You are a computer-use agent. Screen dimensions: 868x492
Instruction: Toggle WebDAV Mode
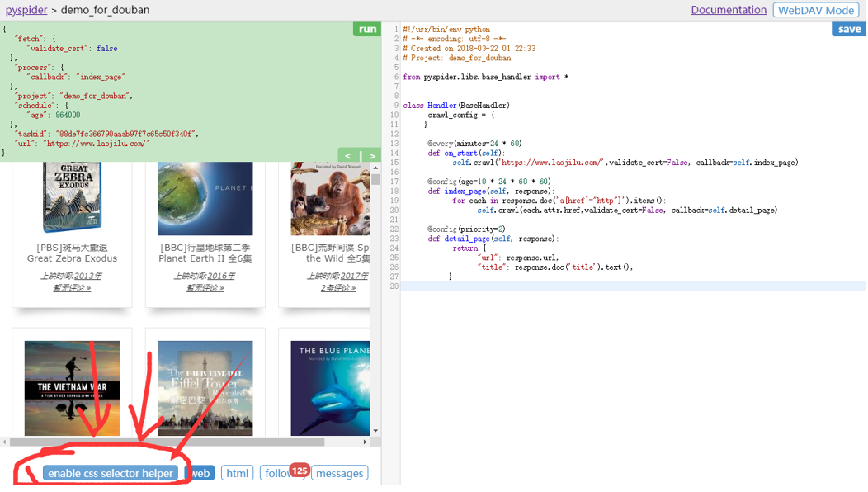[x=815, y=10]
